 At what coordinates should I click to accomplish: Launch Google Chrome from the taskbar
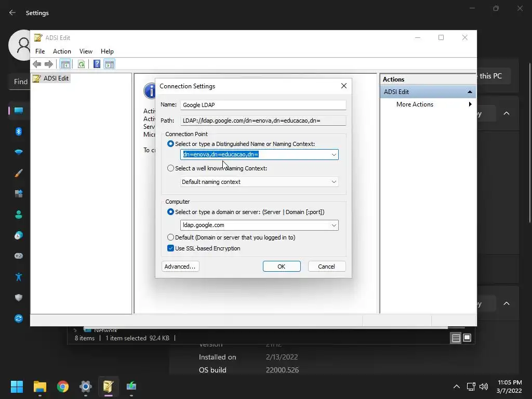63,387
